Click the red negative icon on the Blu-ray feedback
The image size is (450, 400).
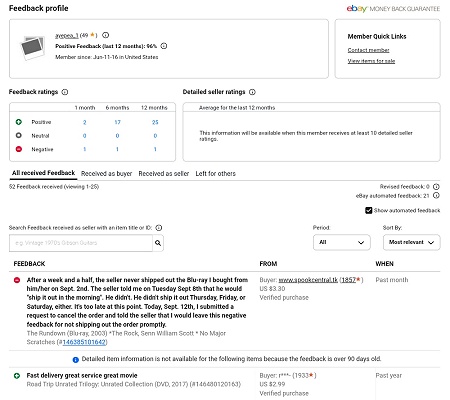click(17, 280)
